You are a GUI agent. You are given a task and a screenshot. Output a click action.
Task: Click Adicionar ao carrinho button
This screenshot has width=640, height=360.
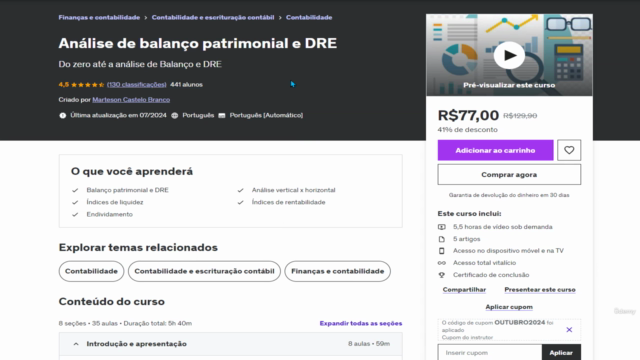(496, 150)
